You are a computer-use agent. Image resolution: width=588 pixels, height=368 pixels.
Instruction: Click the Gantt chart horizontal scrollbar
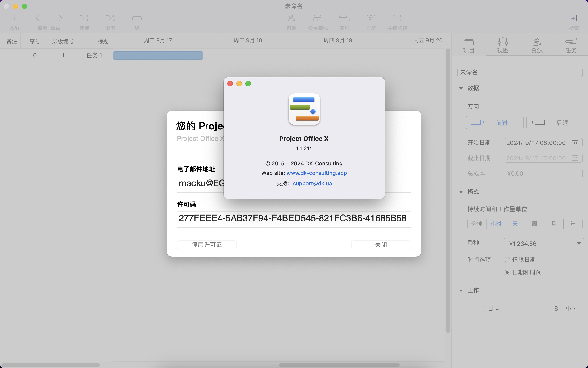339,365
